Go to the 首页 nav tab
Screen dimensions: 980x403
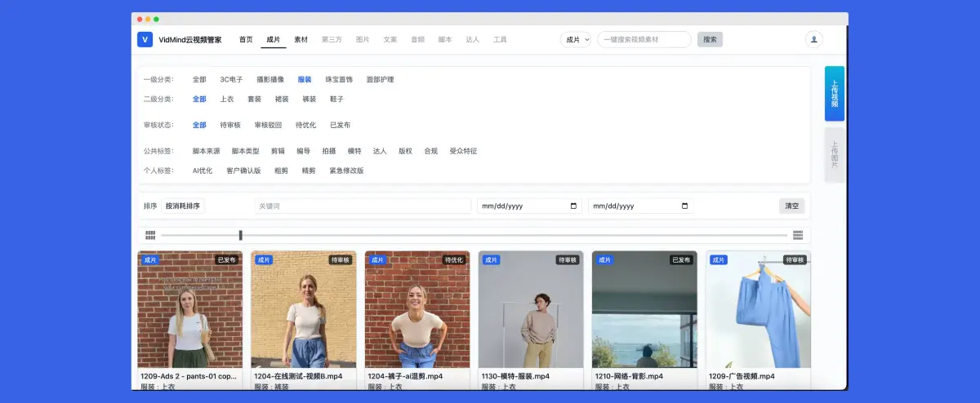(246, 39)
